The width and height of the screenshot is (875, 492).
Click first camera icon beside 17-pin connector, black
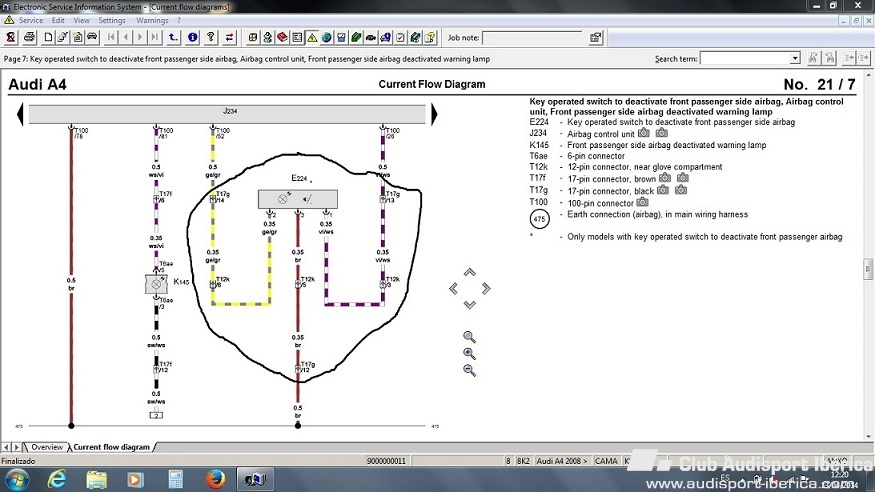(x=662, y=190)
